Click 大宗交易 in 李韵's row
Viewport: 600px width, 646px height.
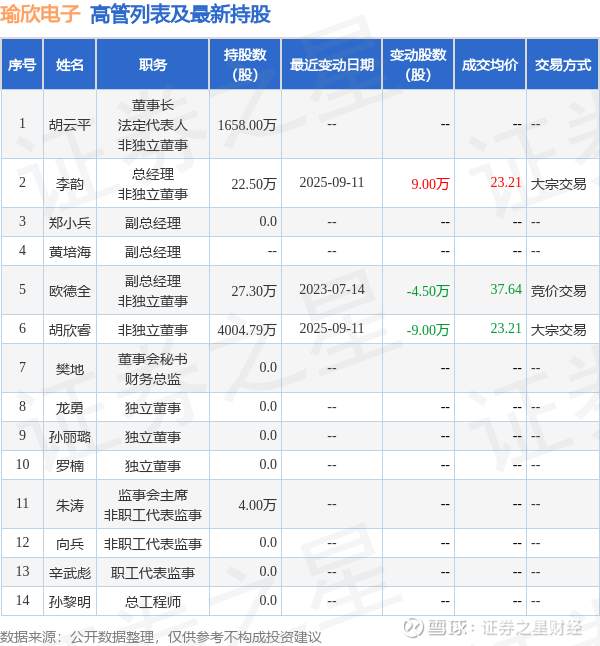tap(558, 184)
